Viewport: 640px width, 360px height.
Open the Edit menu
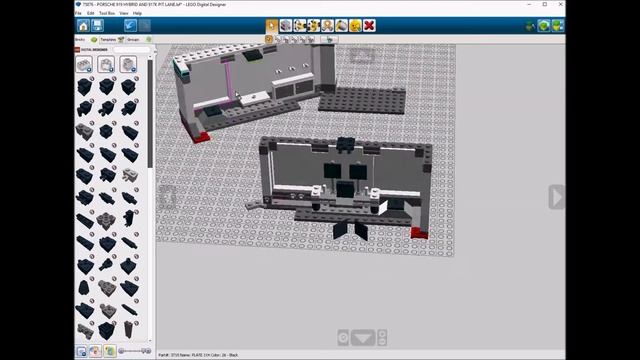click(90, 13)
